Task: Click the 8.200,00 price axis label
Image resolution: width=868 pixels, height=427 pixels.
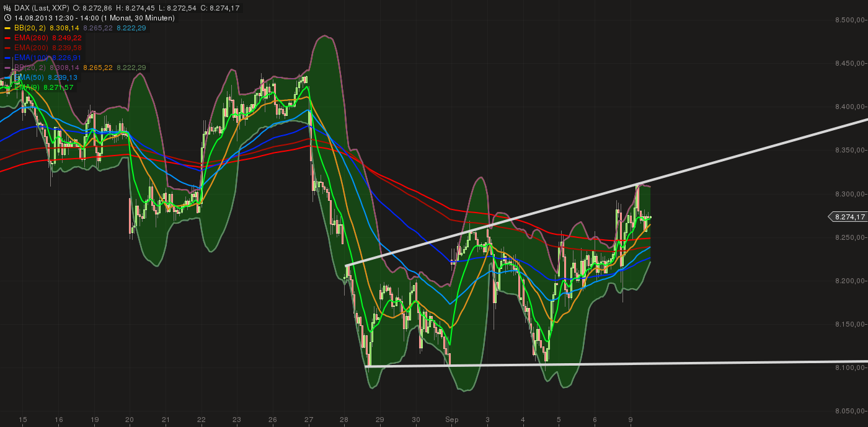Action: 851,281
